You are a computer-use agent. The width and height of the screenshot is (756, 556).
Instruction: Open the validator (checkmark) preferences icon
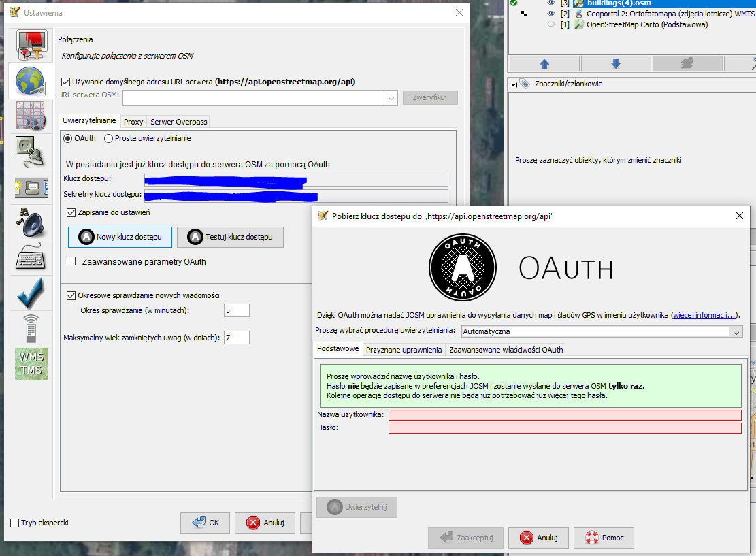point(31,293)
